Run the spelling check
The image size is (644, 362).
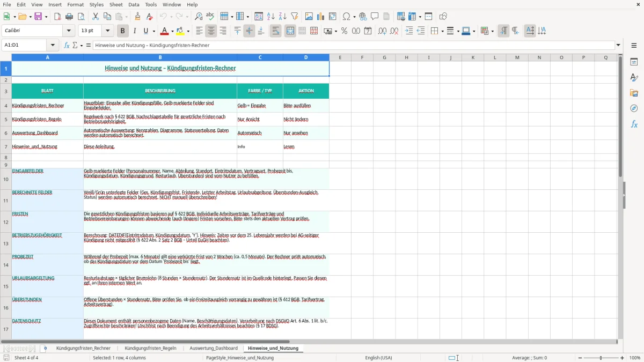click(210, 17)
